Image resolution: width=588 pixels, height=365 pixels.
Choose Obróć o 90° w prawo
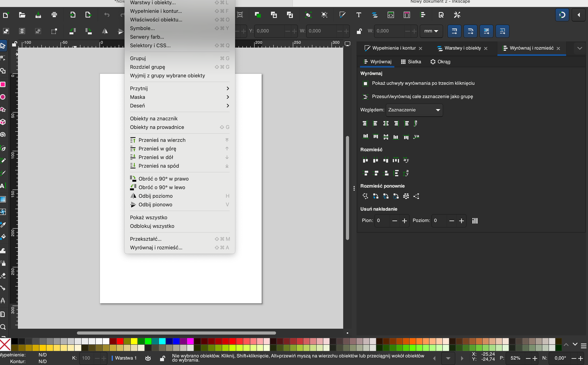(180, 179)
